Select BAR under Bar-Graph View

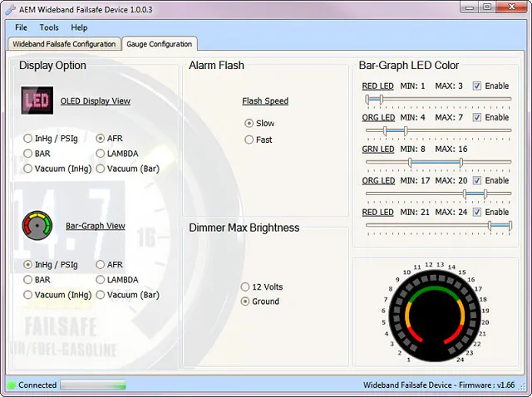(x=28, y=280)
